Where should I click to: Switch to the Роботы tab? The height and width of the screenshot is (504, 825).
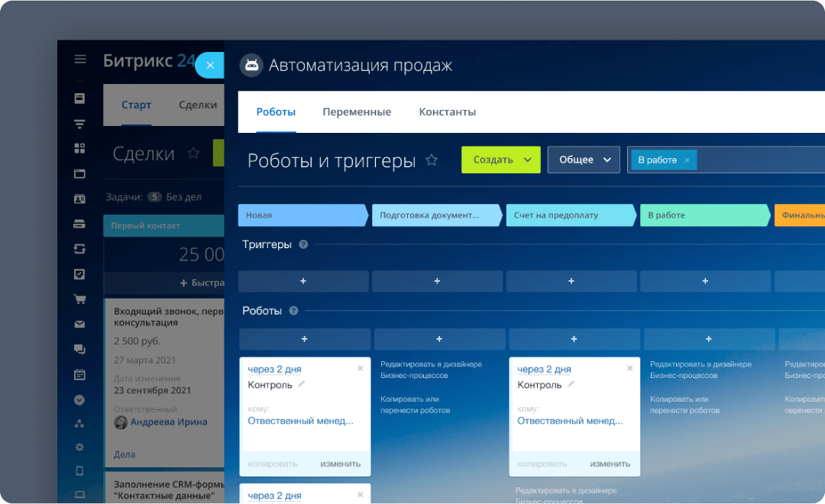click(276, 112)
